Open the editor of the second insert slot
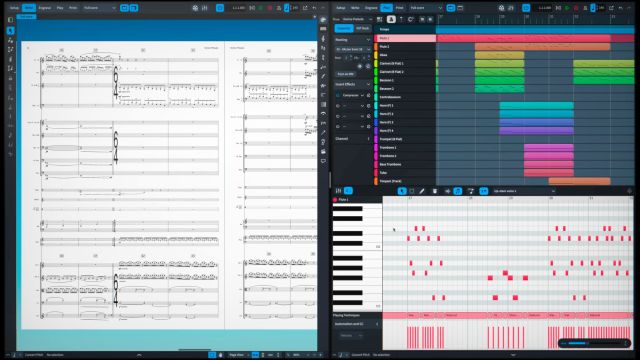Screen dimensions: 640x360 369,106
